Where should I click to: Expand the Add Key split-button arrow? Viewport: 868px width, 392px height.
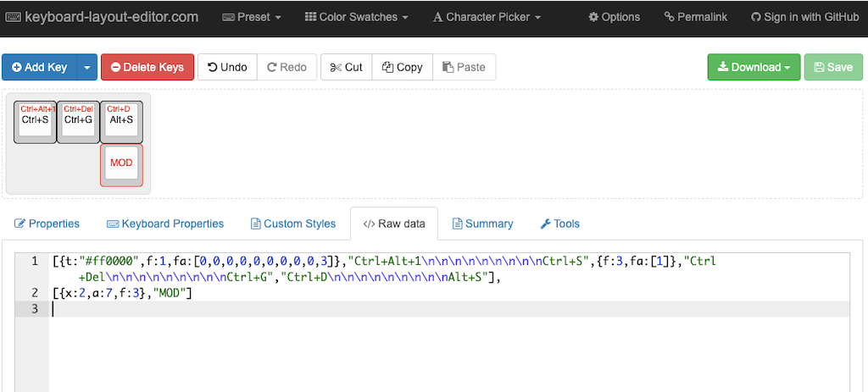point(87,67)
